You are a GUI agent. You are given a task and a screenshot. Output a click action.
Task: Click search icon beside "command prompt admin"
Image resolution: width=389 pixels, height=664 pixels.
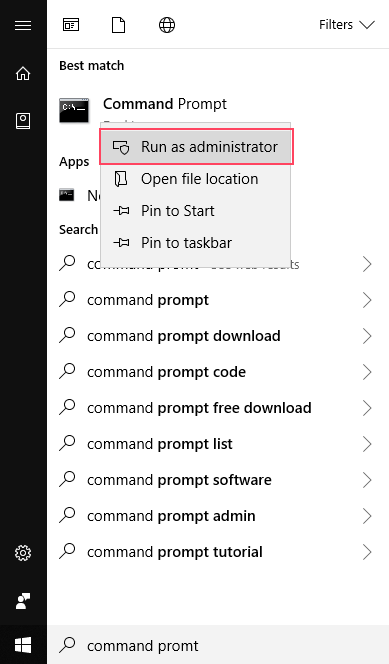click(x=67, y=515)
